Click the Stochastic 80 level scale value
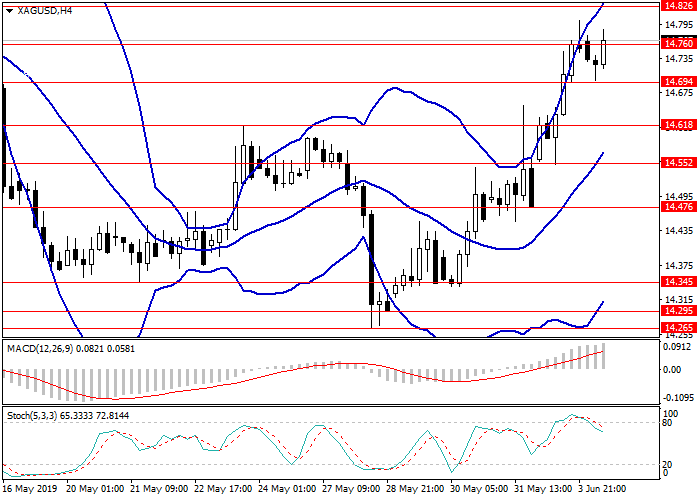The height and width of the screenshot is (500, 700). pos(671,423)
